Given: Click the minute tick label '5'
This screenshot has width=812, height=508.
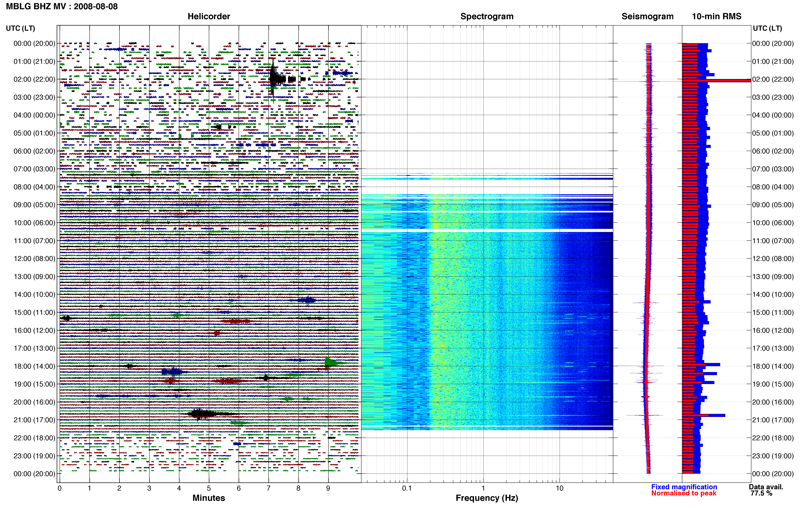Looking at the screenshot, I should [209, 488].
